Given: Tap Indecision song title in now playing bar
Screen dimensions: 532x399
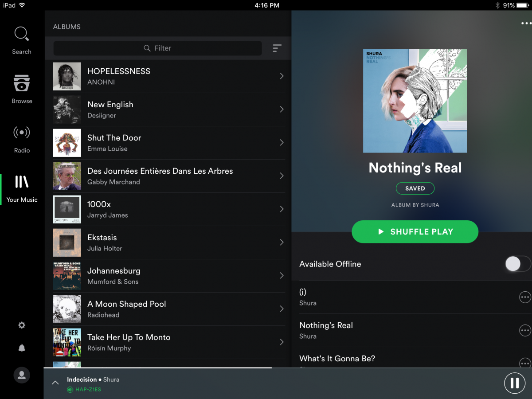Looking at the screenshot, I should tap(82, 379).
